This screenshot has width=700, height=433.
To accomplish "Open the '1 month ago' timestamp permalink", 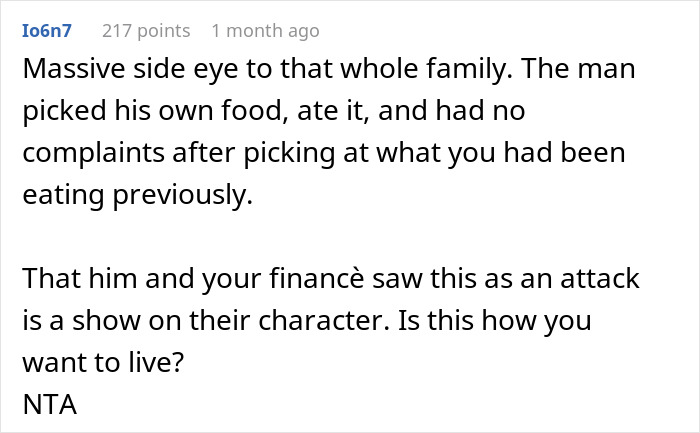I will click(265, 31).
